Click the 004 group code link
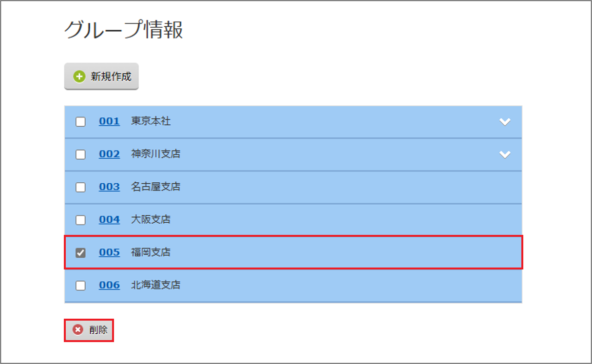Viewport: 592px width, 364px height. tap(109, 219)
